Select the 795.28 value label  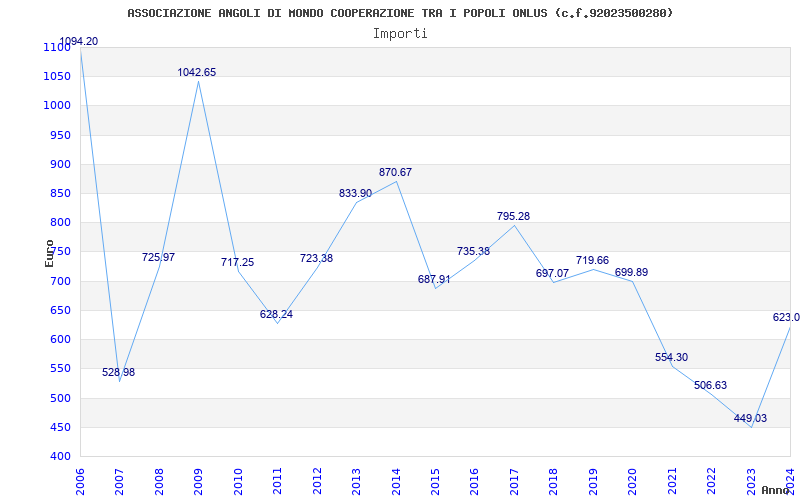coord(513,216)
